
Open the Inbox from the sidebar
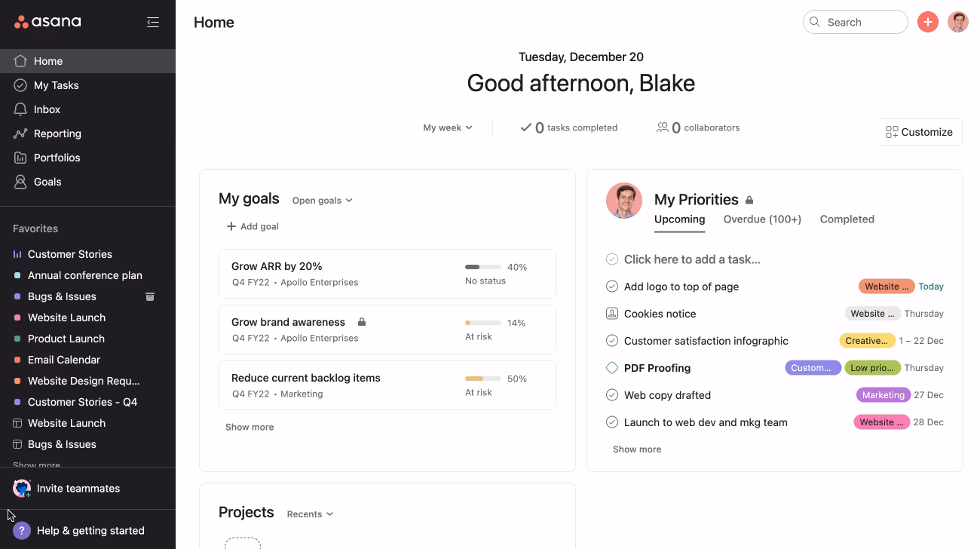[47, 109]
